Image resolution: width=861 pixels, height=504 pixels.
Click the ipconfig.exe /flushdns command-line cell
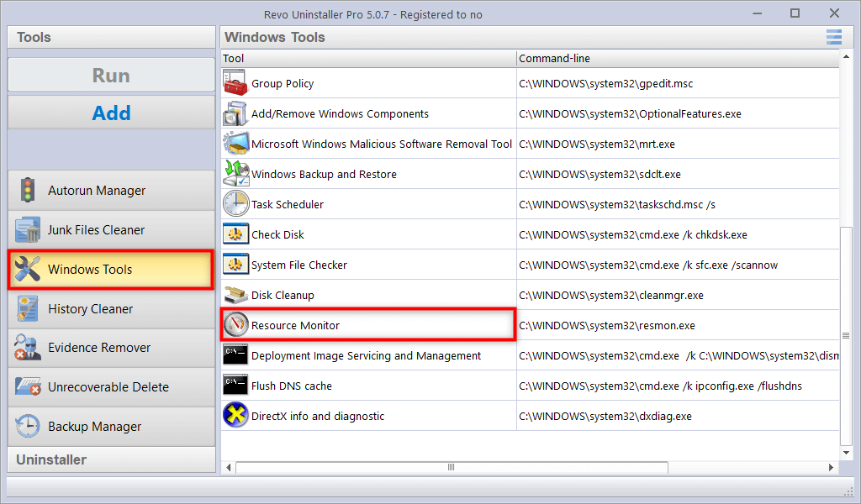(679, 386)
